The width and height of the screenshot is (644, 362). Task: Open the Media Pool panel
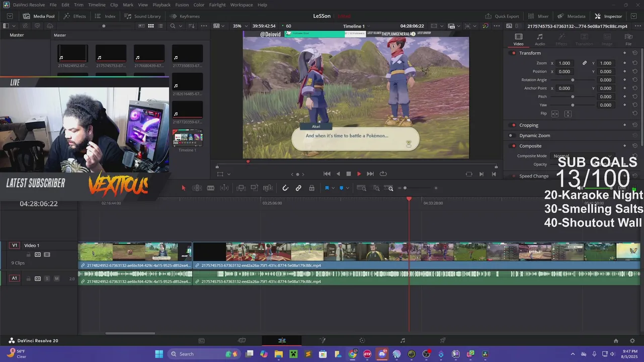(x=39, y=16)
